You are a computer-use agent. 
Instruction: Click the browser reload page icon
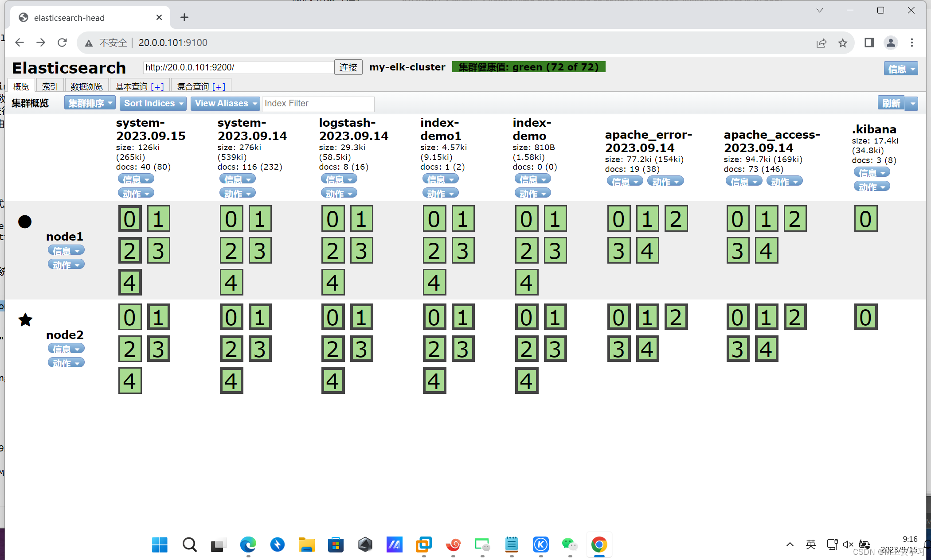click(x=62, y=43)
